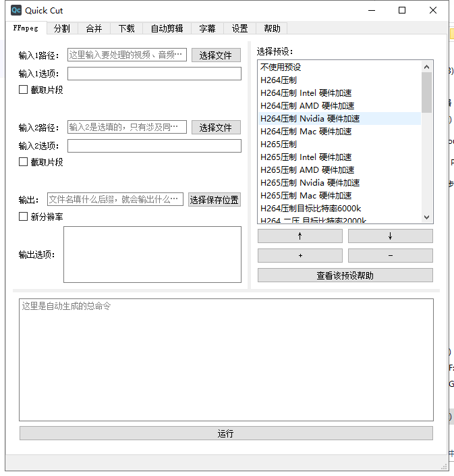The height and width of the screenshot is (476, 454).
Task: Focus the 输入2选项 input field
Action: pos(154,146)
